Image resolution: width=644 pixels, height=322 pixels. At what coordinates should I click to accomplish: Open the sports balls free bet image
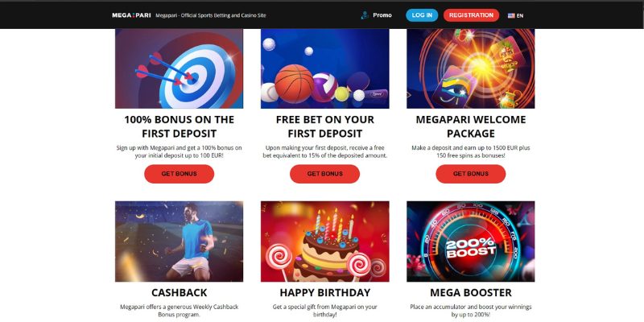point(325,68)
